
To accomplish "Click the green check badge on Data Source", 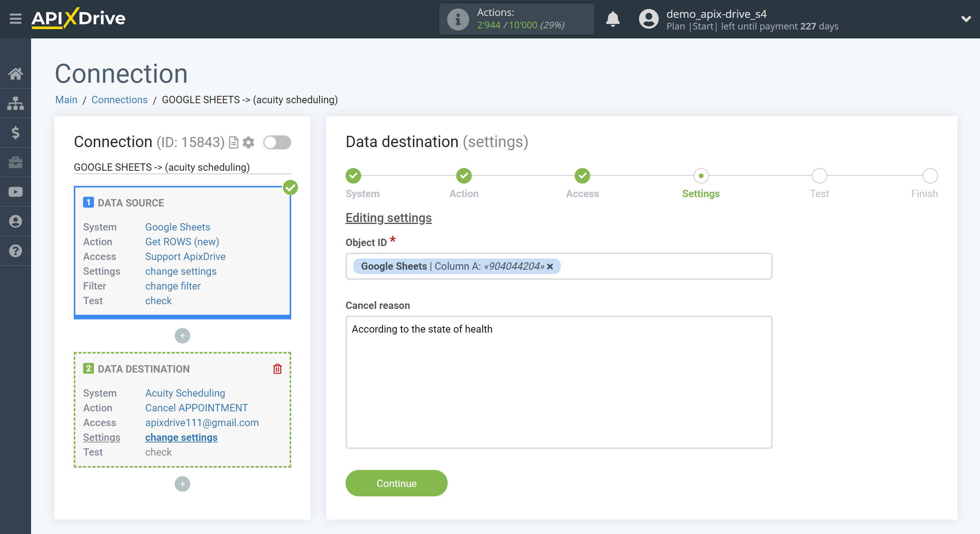I will pos(290,187).
